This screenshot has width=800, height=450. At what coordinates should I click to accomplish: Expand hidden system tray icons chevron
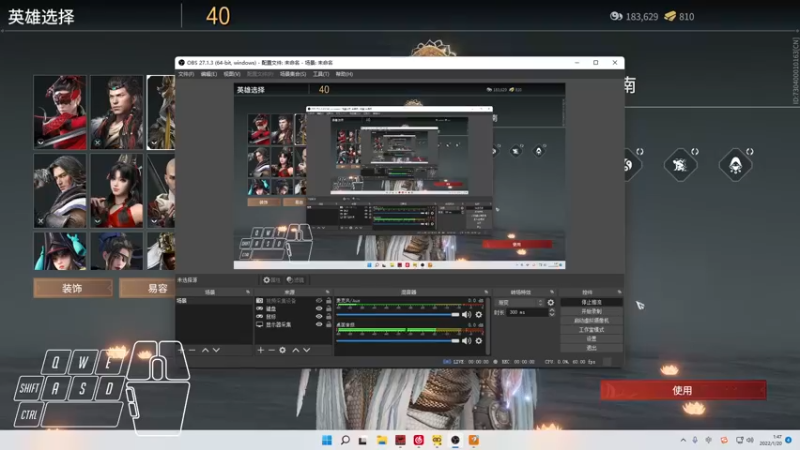tap(683, 440)
